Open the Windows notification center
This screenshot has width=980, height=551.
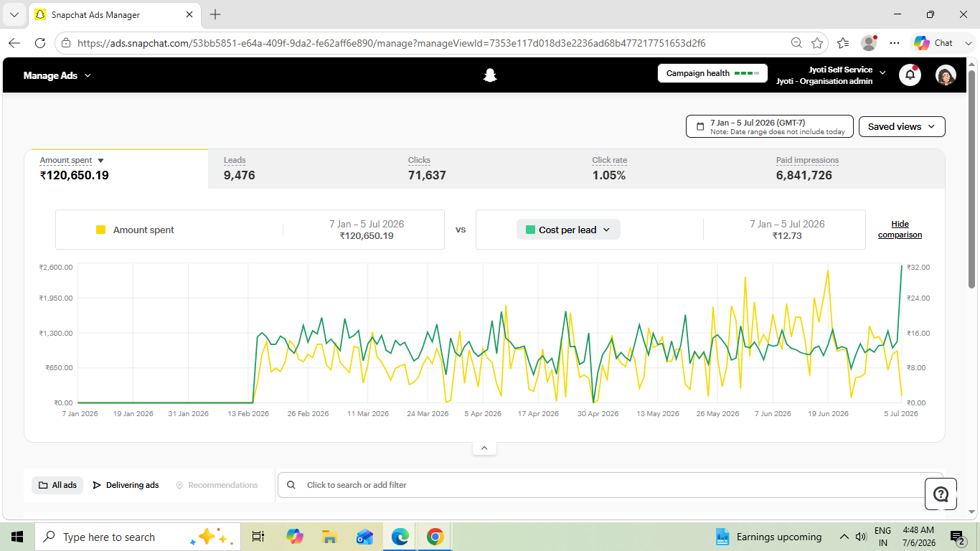tap(958, 537)
